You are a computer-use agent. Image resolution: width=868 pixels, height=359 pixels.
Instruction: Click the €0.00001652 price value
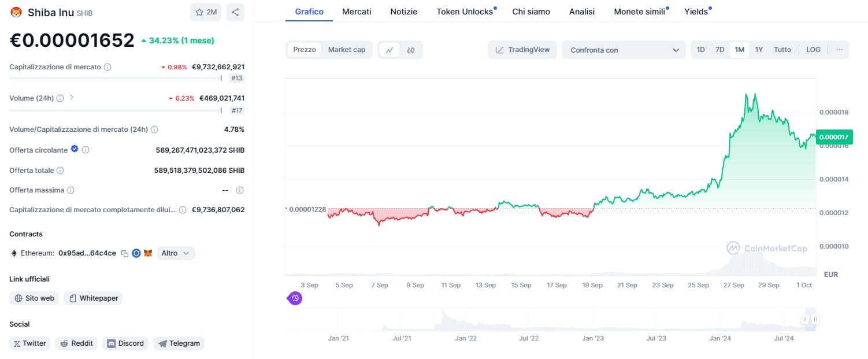[72, 40]
